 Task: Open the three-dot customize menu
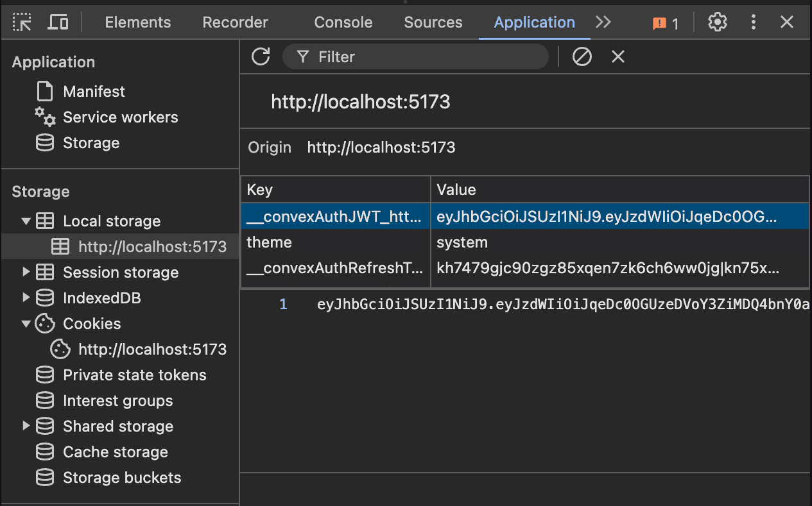753,22
